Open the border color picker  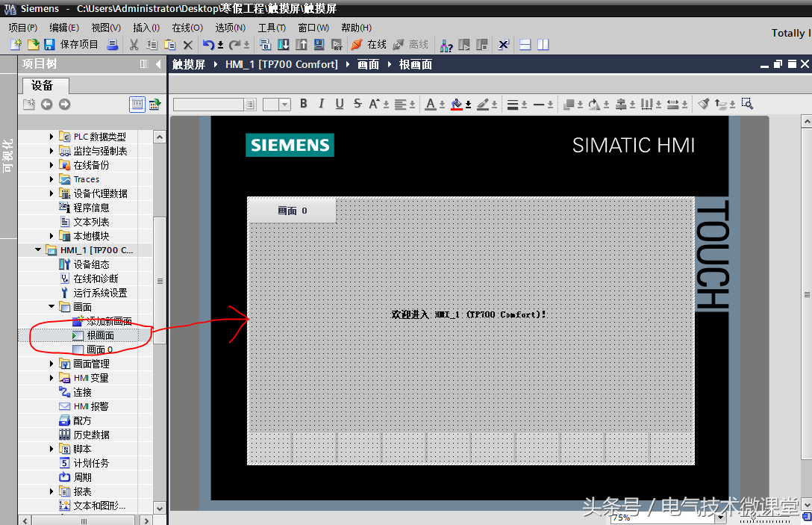[483, 104]
